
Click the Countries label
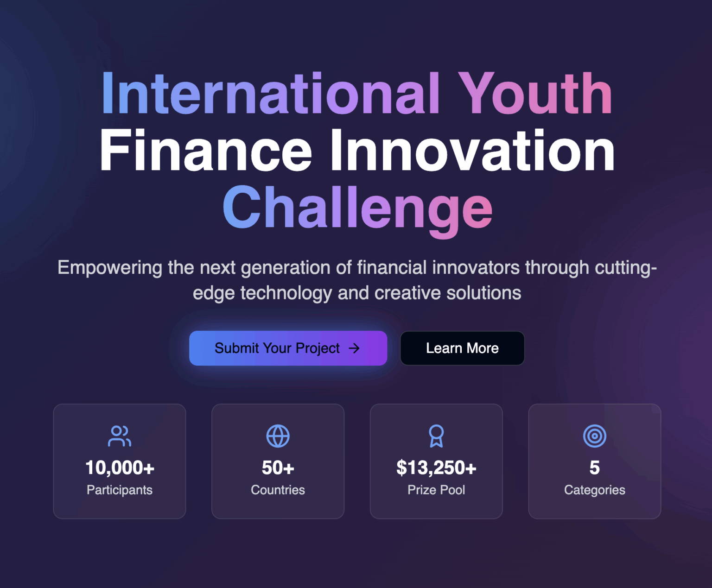tap(278, 490)
